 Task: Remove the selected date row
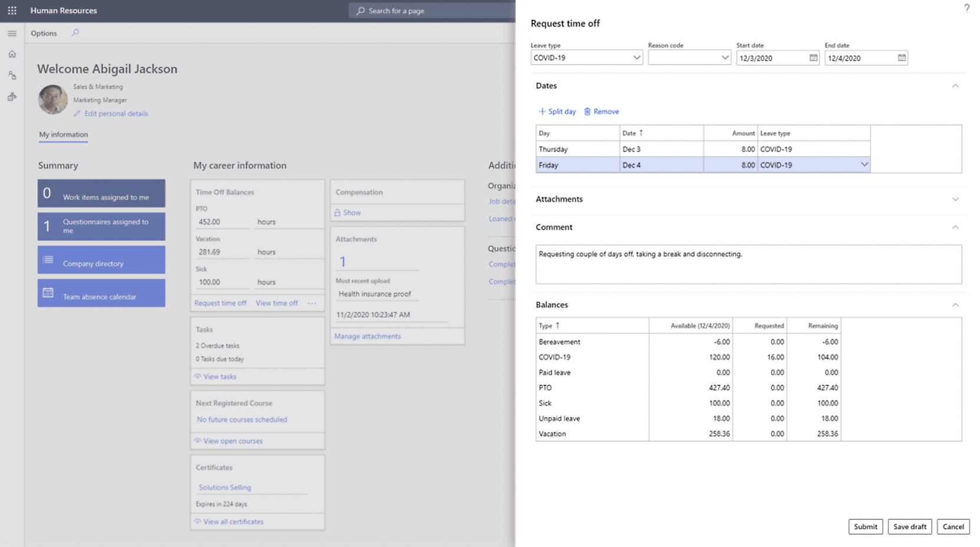[601, 111]
